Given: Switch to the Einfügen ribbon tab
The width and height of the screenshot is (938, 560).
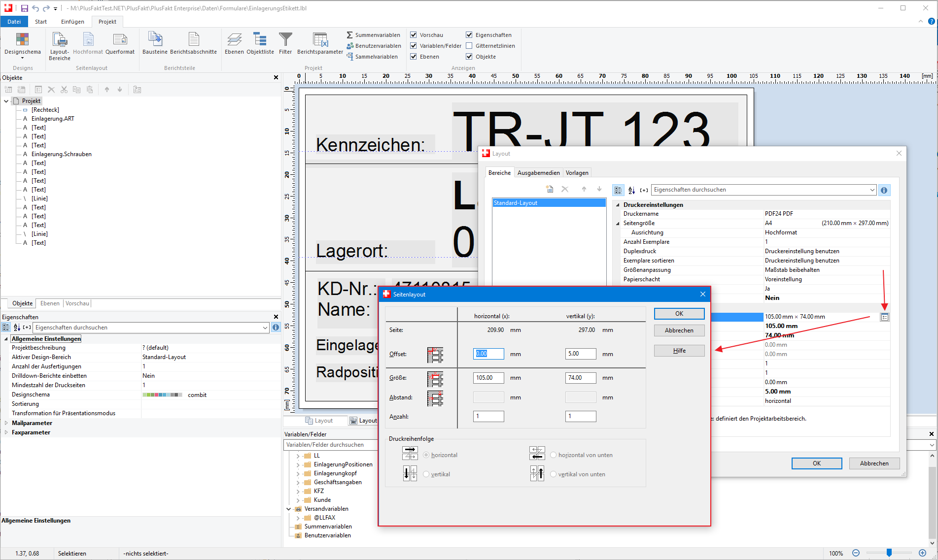Looking at the screenshot, I should pyautogui.click(x=72, y=22).
